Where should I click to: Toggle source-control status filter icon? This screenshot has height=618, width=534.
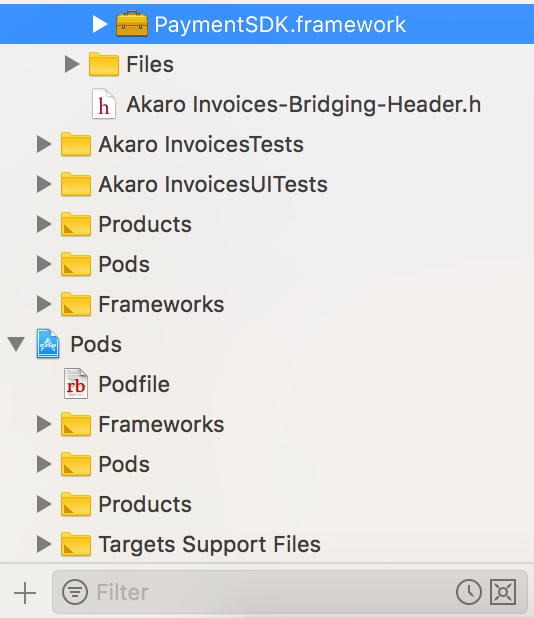click(503, 592)
